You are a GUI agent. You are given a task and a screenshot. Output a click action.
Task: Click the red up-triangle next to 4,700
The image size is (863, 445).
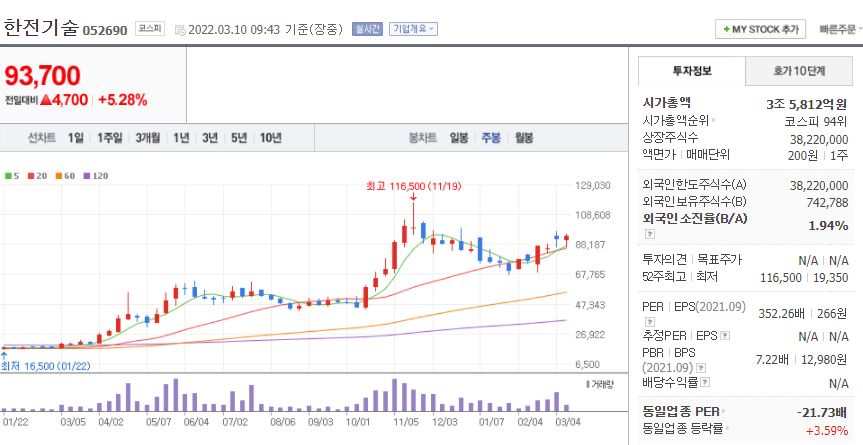(x=46, y=100)
